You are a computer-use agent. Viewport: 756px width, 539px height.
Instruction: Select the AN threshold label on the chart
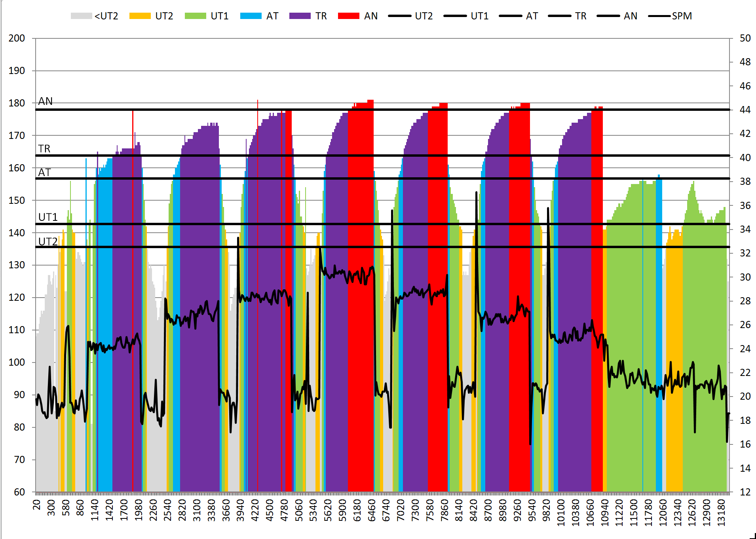pyautogui.click(x=46, y=101)
